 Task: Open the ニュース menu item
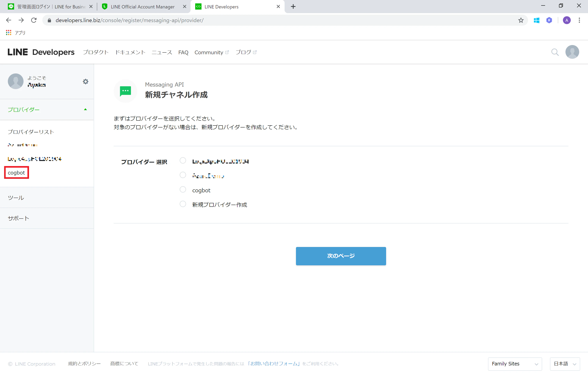coord(162,52)
